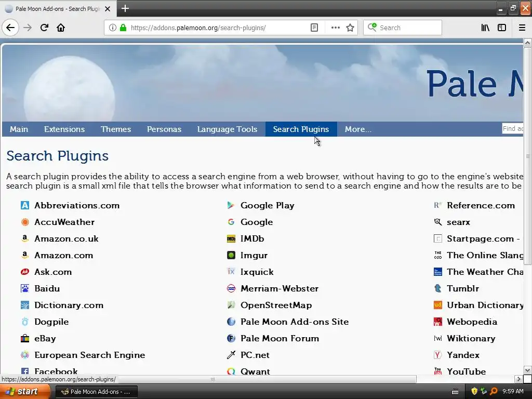Click the Imgur green icon
The image size is (532, 399).
231,255
